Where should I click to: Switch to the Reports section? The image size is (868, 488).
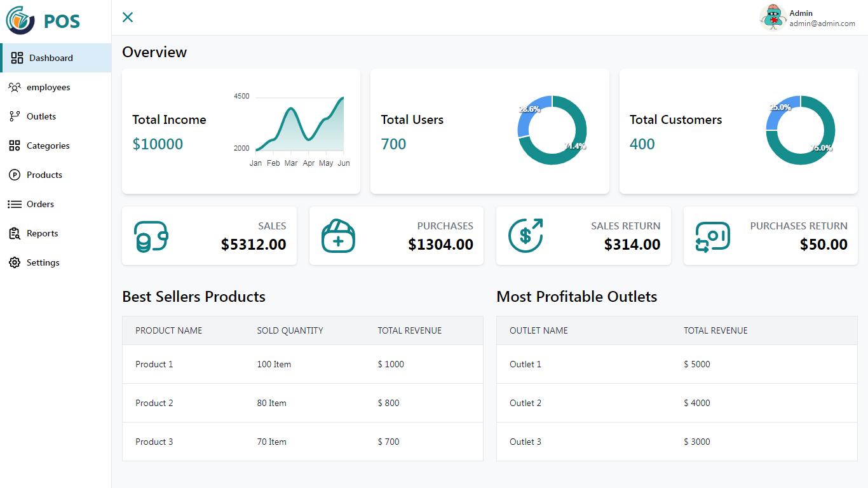(x=42, y=233)
